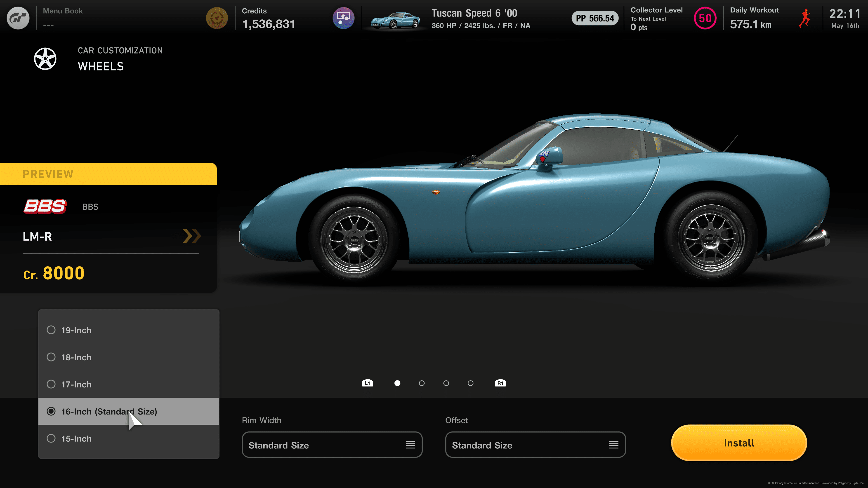Choose 16-Inch (Standard Size) option

129,411
